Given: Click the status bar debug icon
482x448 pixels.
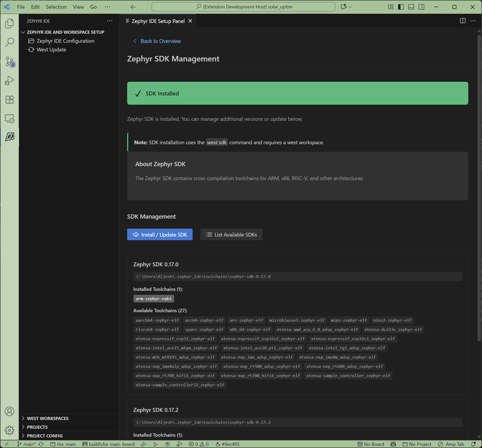Looking at the screenshot, I should point(179,444).
